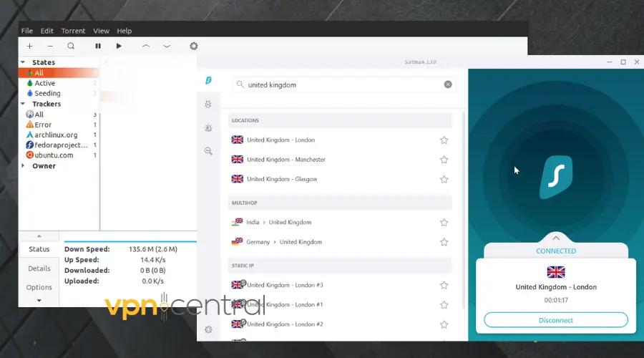Switch to the Status tab
644x358 pixels.
tap(39, 249)
